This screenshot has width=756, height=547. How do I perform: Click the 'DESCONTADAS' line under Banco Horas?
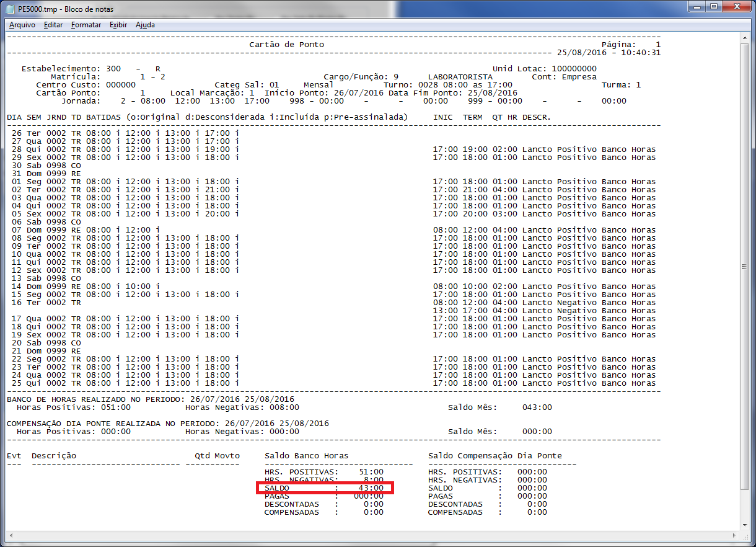(324, 504)
